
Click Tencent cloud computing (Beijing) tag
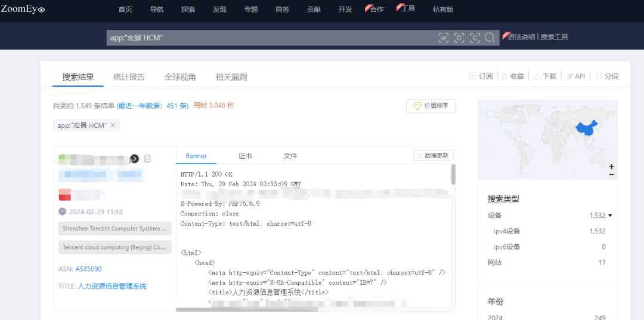click(x=114, y=247)
